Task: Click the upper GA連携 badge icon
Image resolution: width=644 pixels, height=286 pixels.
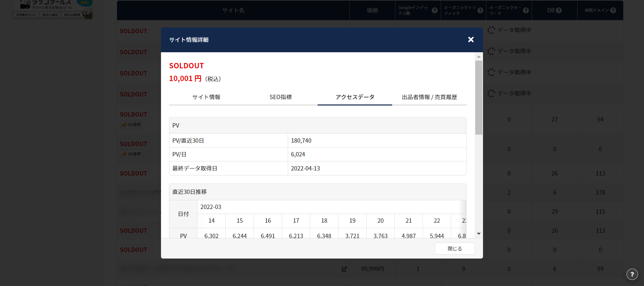Action: pos(124,125)
